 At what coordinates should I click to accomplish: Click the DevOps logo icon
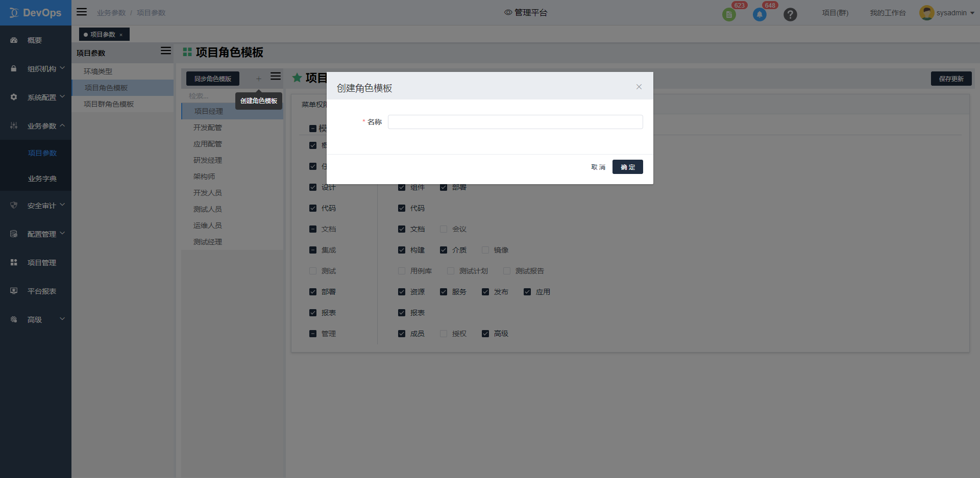[x=14, y=13]
